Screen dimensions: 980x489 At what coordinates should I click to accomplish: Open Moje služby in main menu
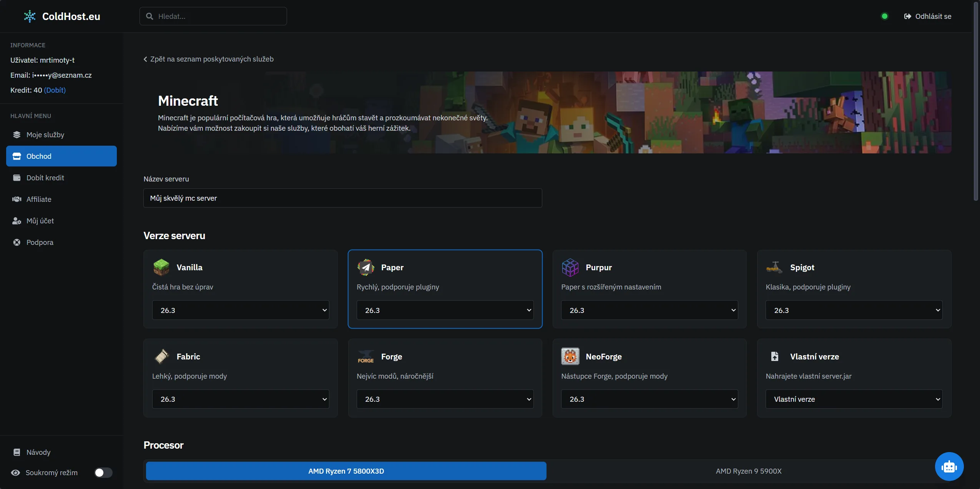61,135
